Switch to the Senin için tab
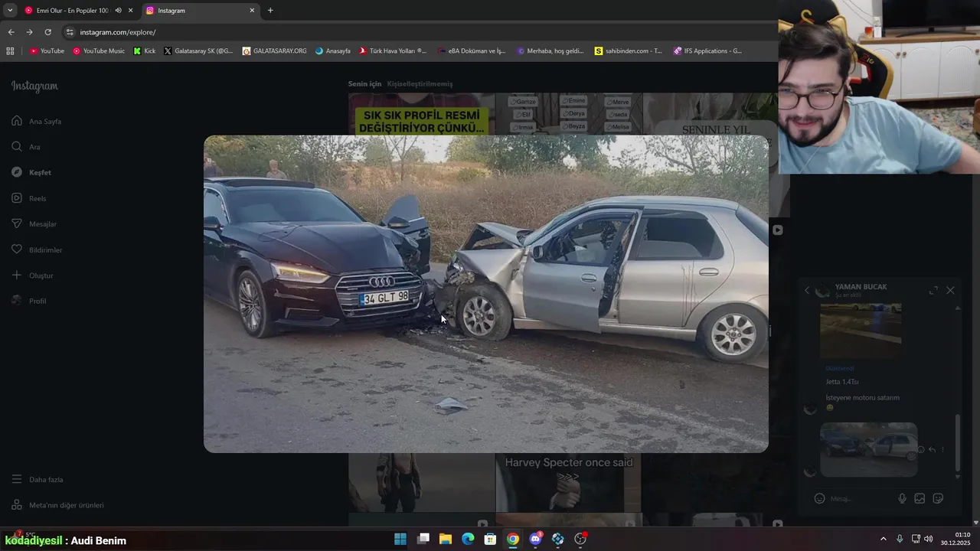The height and width of the screenshot is (551, 980). [364, 83]
